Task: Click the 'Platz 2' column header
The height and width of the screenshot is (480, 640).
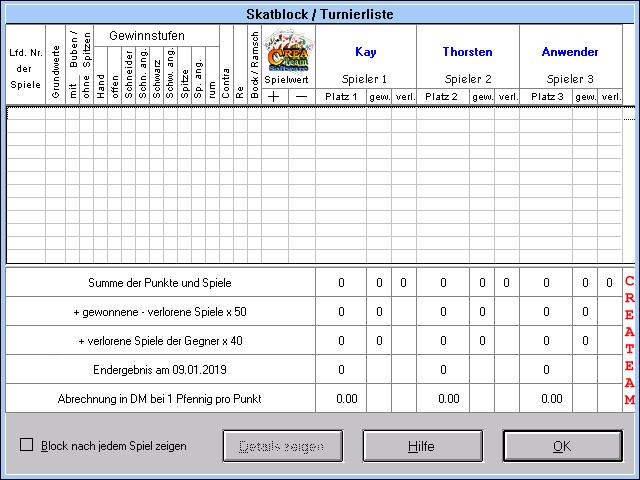Action: [x=442, y=97]
